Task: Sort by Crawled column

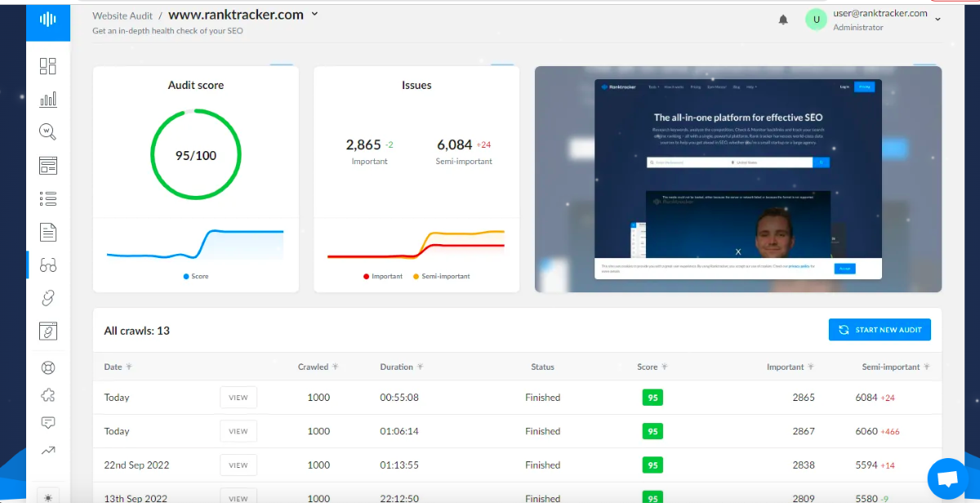Action: [318, 367]
